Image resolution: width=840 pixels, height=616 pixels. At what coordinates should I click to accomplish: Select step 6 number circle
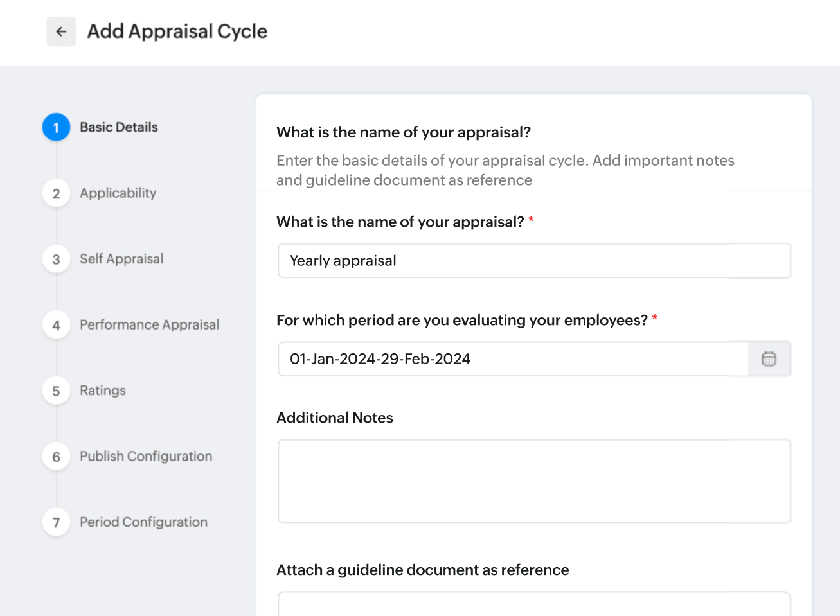57,457
